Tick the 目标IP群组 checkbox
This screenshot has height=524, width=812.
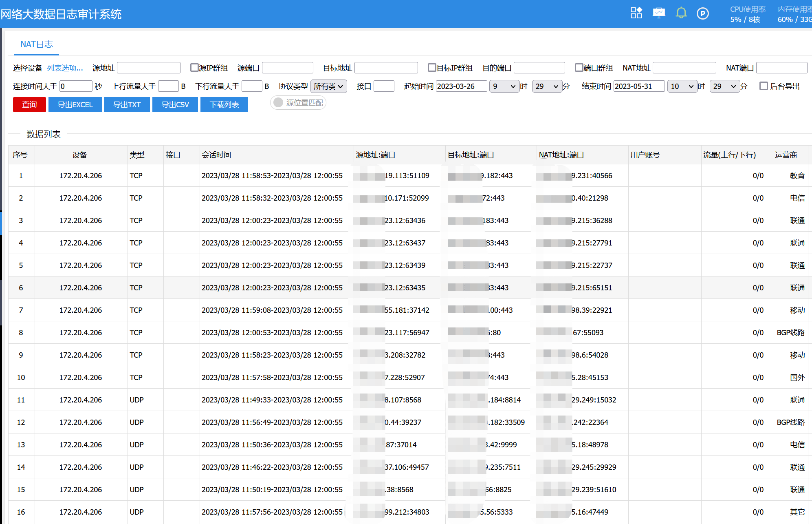point(432,67)
